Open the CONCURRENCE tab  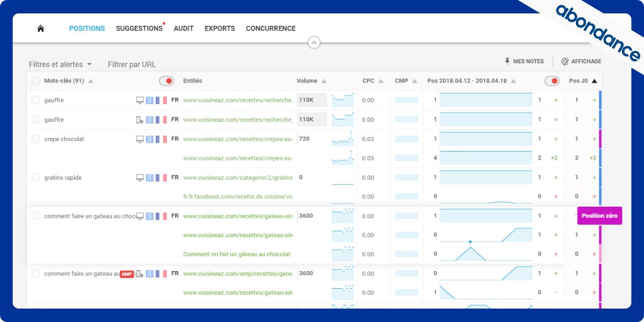[270, 28]
